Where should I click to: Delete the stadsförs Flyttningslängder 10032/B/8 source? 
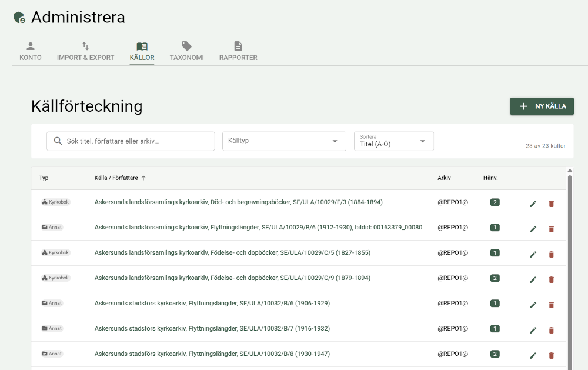tap(552, 355)
